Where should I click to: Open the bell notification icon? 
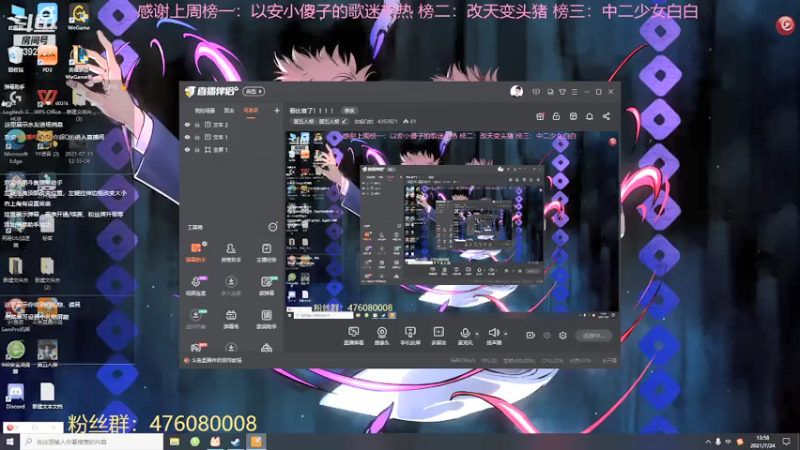pos(589,116)
